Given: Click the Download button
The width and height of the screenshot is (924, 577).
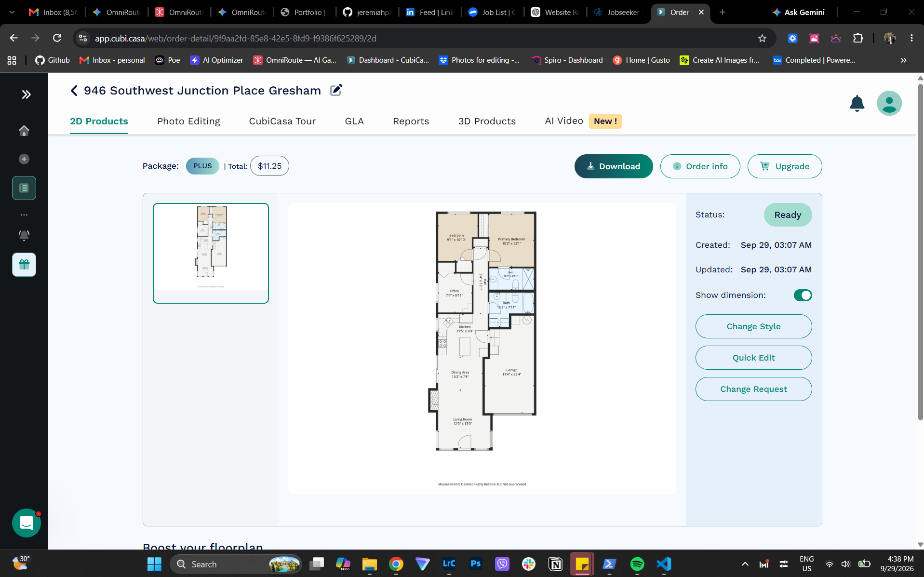Looking at the screenshot, I should pos(614,166).
